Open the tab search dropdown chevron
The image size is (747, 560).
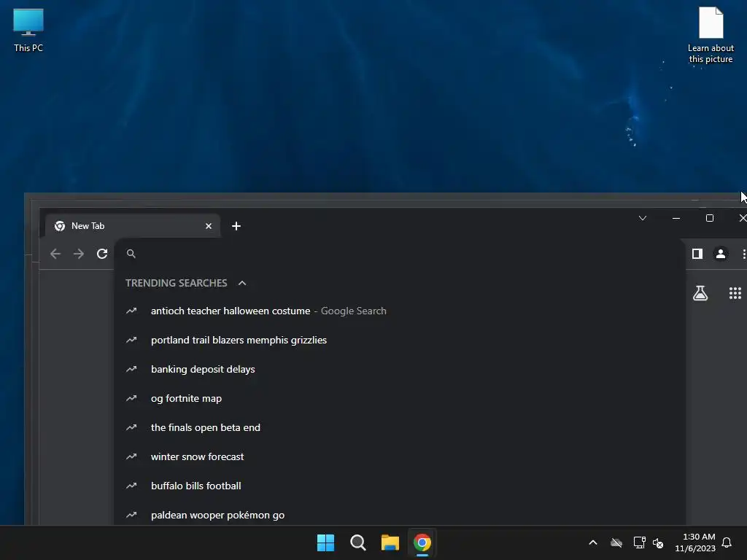[x=642, y=218]
